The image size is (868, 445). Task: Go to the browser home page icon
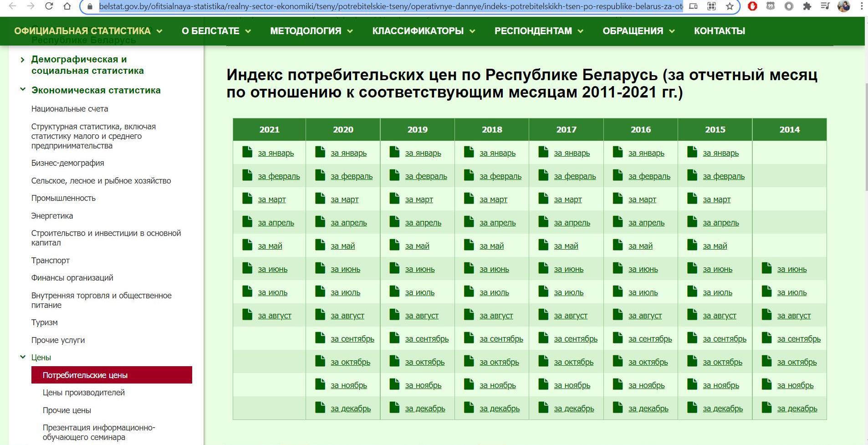[67, 6]
